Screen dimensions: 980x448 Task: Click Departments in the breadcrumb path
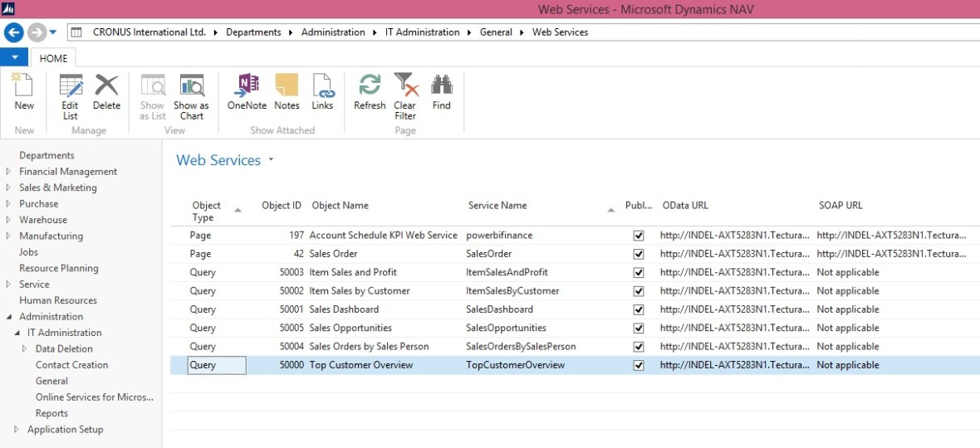253,32
